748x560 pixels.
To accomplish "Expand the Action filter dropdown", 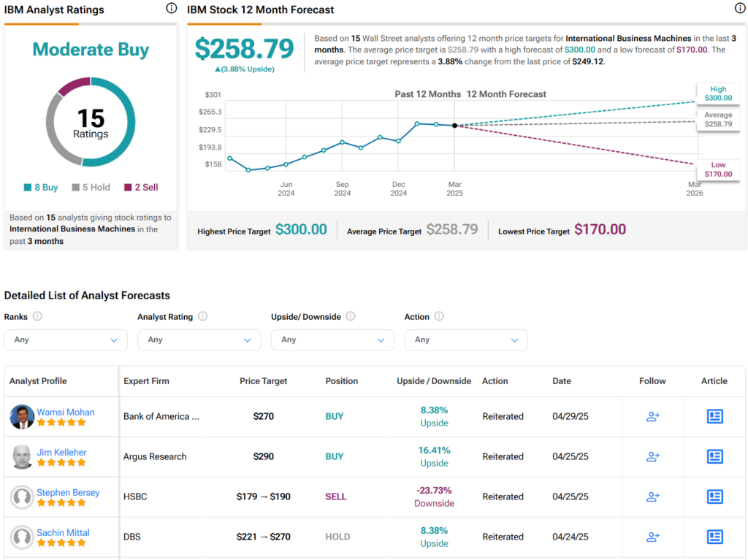I will pyautogui.click(x=466, y=340).
